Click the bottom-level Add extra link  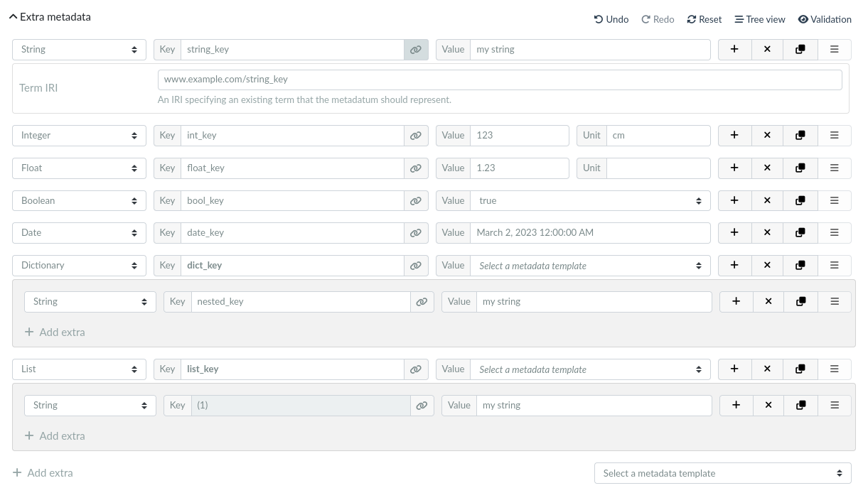[43, 472]
